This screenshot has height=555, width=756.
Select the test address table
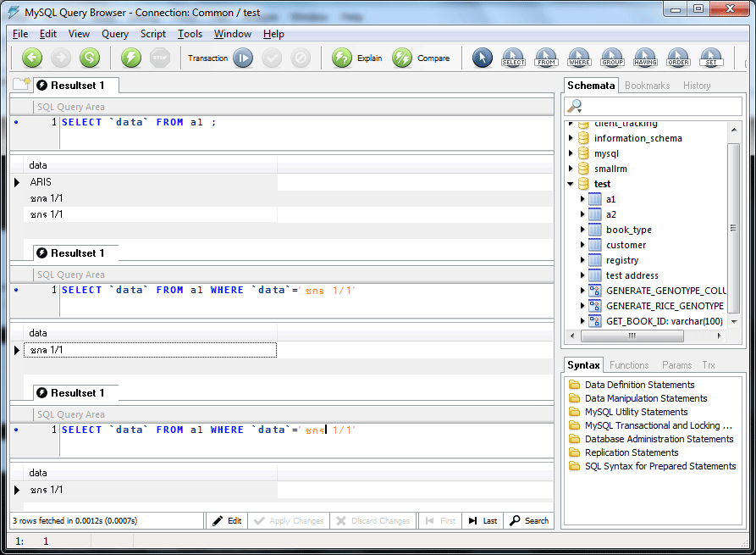click(x=632, y=275)
